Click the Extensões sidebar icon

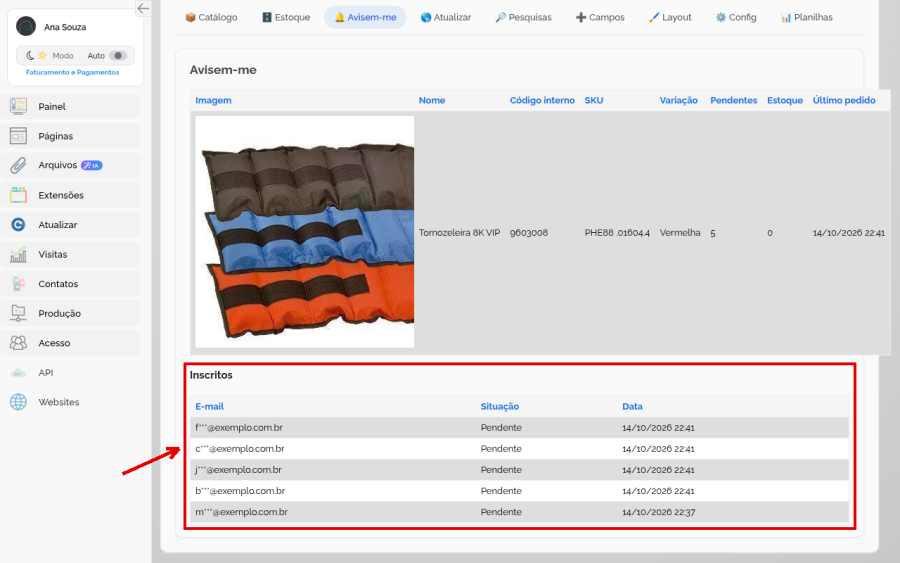pos(18,195)
